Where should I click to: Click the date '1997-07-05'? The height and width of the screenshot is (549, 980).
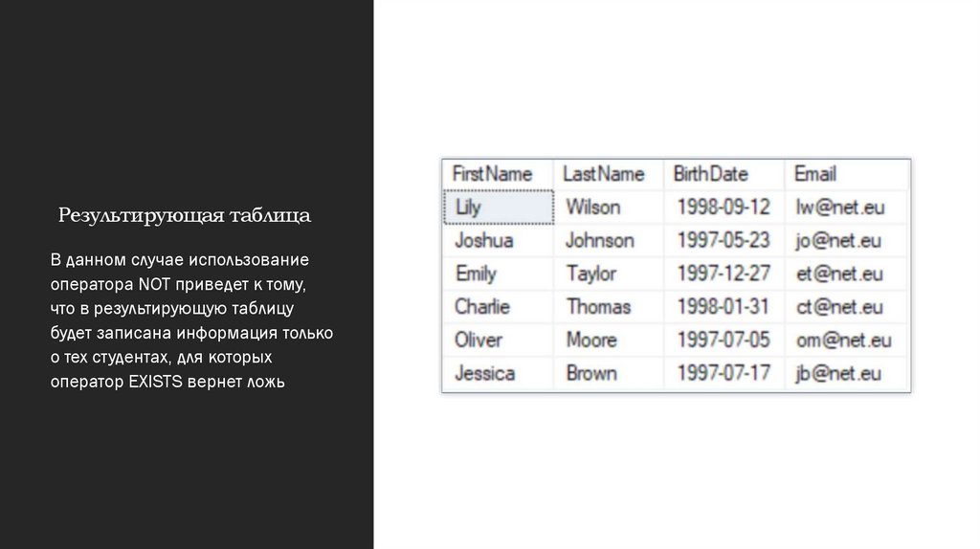[724, 340]
